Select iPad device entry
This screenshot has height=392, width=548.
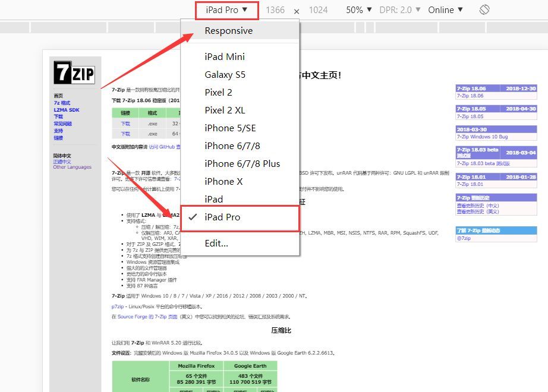[240, 199]
